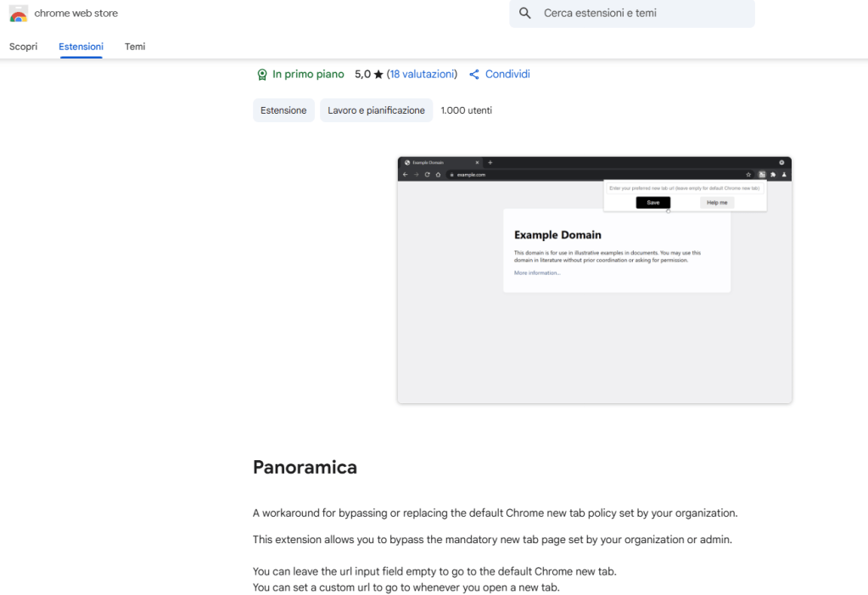Click the puzzle-piece extensions icon in the preview
The image size is (868, 595).
773,175
